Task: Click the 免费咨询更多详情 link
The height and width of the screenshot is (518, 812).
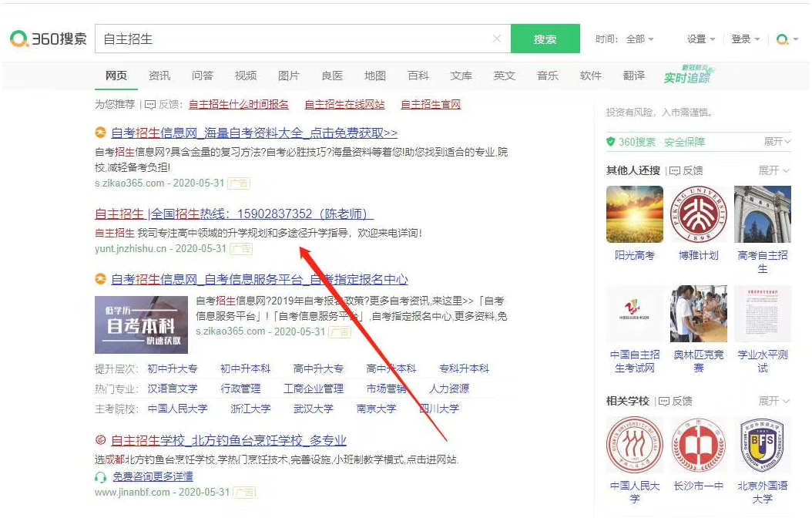Action: (x=153, y=476)
